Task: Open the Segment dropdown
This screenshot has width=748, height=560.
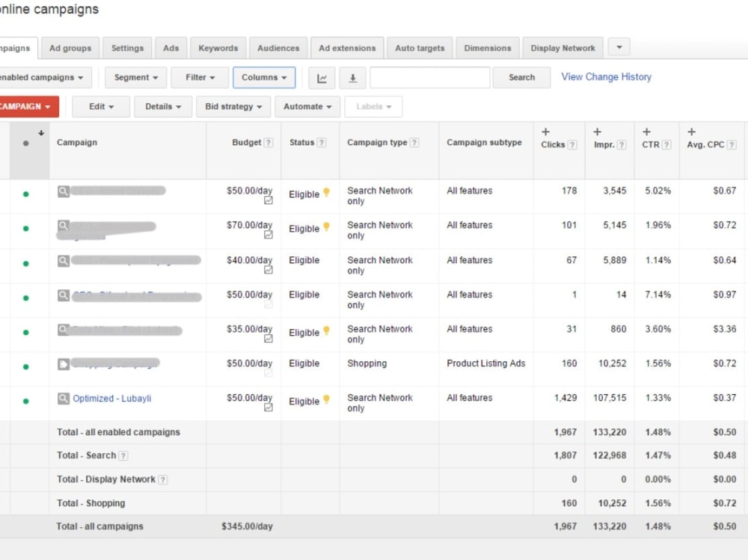Action: (136, 78)
